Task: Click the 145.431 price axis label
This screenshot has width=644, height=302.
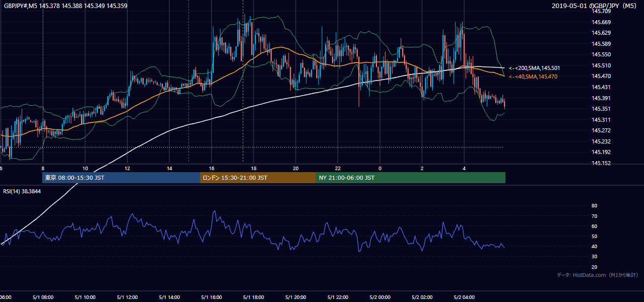Action: [602, 87]
